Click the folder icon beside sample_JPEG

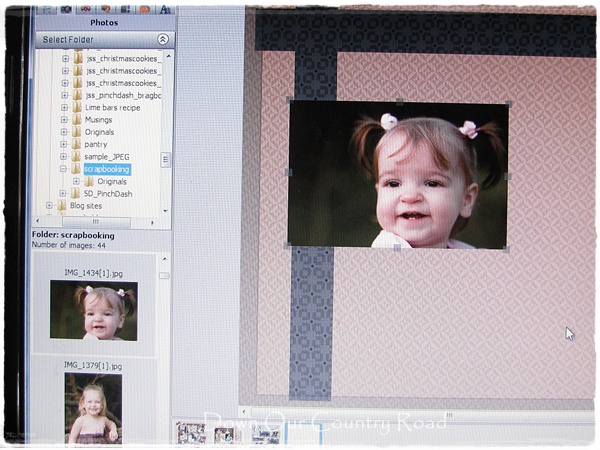click(76, 157)
